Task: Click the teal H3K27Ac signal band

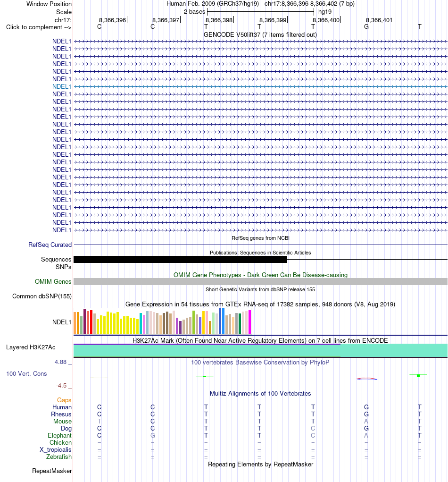Action: [260, 350]
